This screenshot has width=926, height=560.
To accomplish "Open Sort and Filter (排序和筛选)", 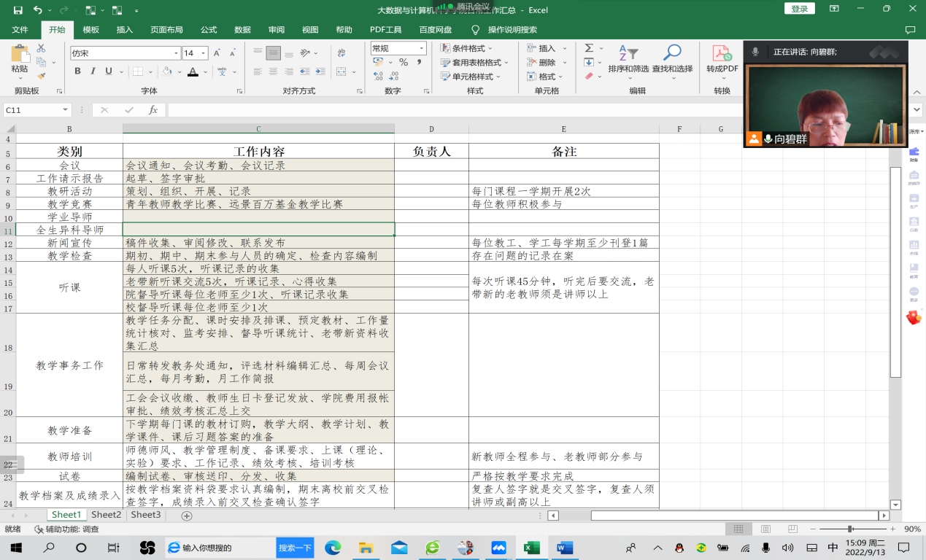I will coord(628,58).
